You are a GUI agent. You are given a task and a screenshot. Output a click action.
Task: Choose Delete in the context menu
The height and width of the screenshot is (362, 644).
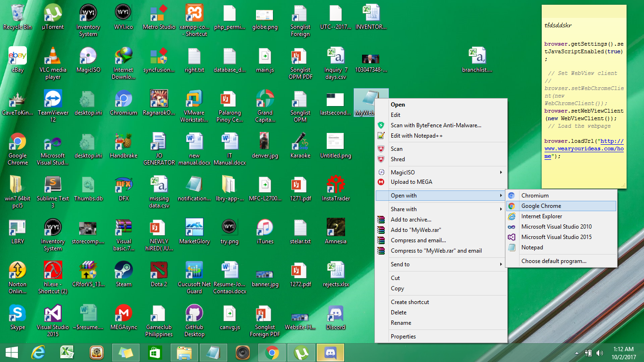pos(441,313)
